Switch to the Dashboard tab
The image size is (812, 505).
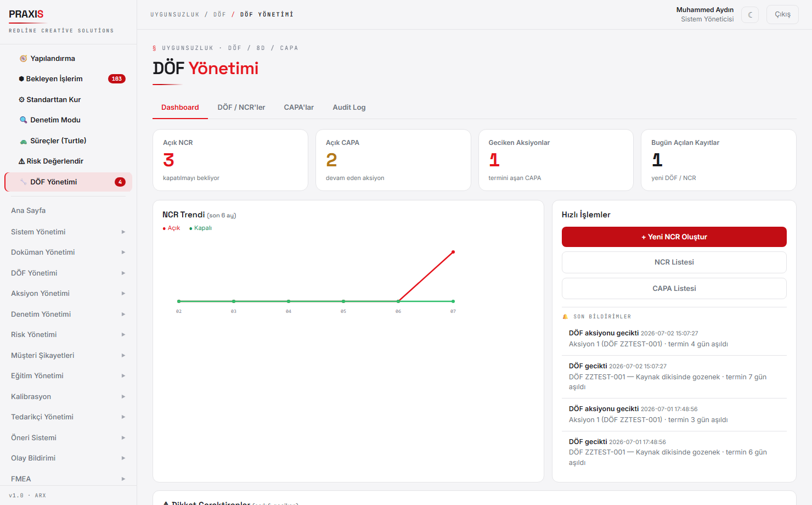click(x=180, y=108)
